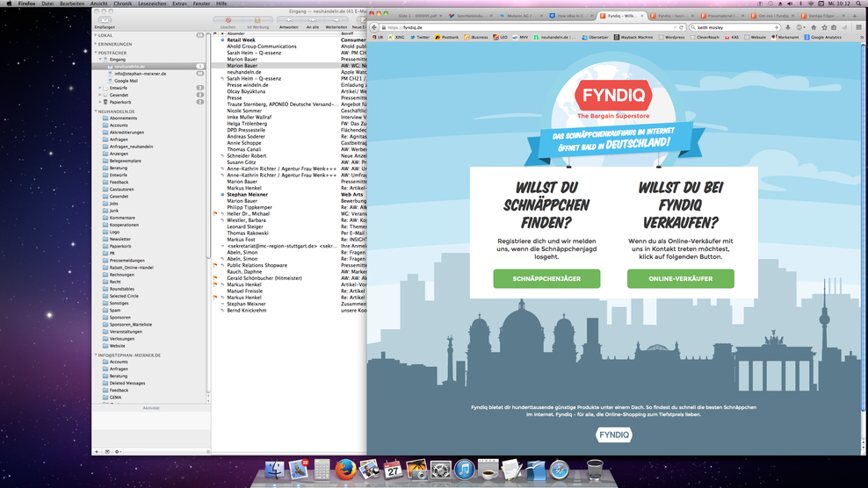Open a new browser tab

(854, 16)
